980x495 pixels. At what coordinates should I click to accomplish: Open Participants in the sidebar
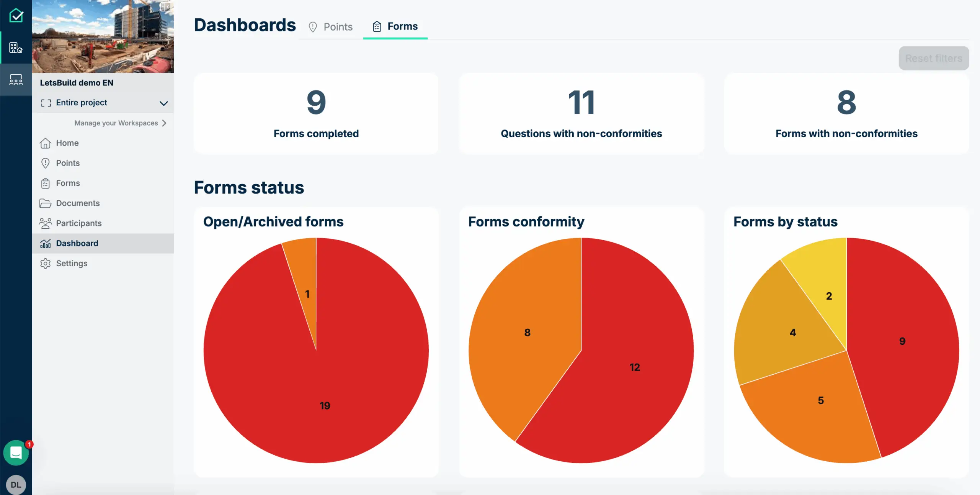click(78, 223)
